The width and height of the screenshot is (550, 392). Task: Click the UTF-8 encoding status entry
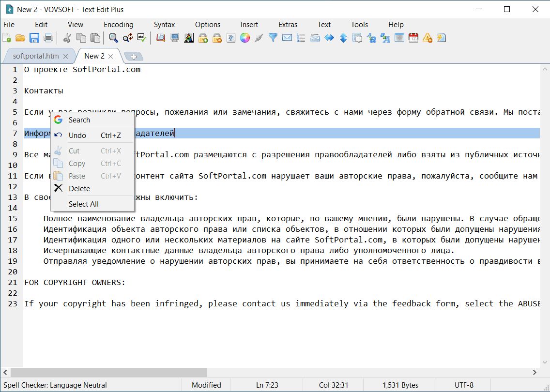pyautogui.click(x=464, y=385)
